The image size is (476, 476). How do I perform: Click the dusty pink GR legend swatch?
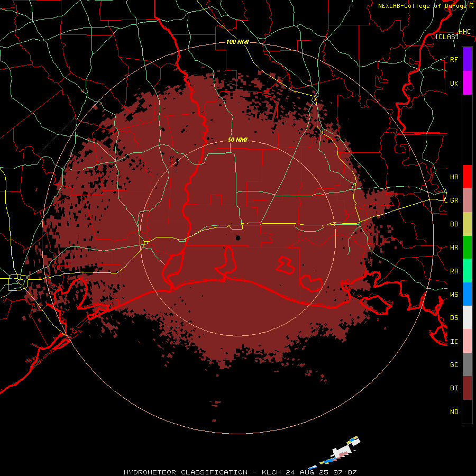[x=467, y=200]
